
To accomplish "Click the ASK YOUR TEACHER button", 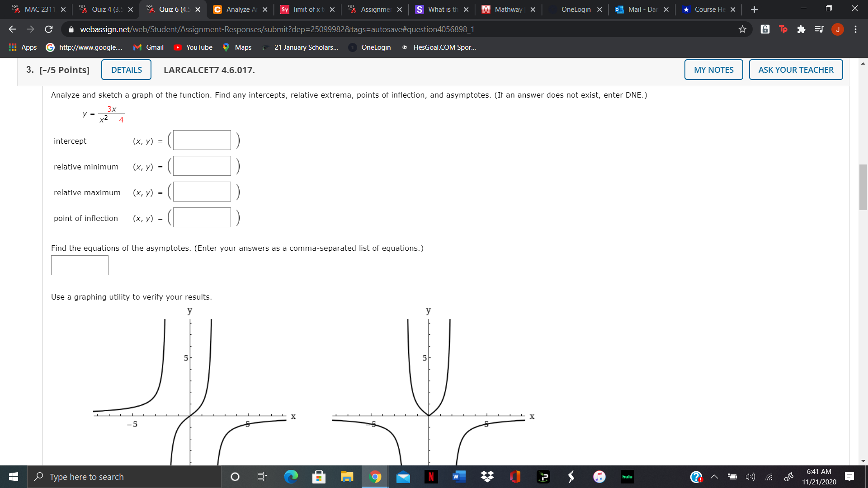I will (x=796, y=70).
